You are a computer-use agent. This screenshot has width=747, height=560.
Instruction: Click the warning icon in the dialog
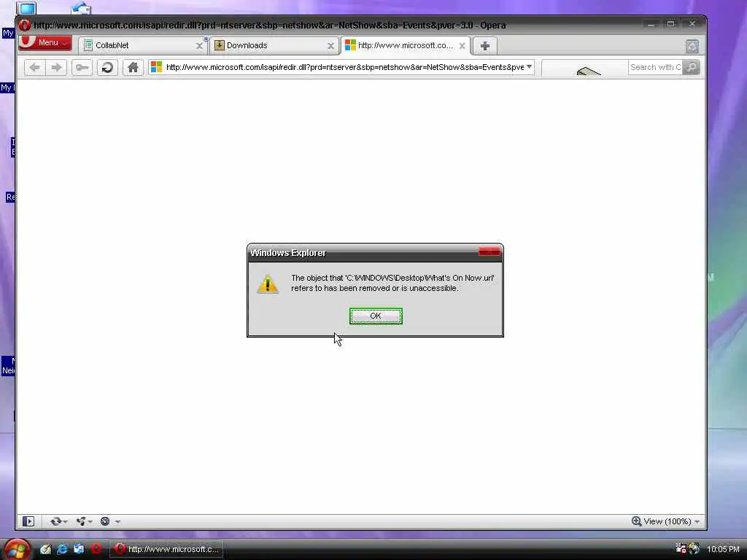267,284
